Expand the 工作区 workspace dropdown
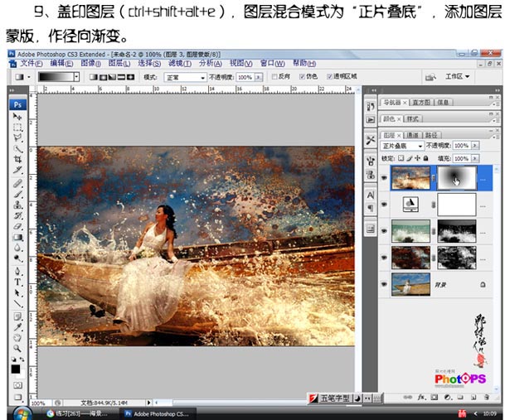 [x=458, y=77]
